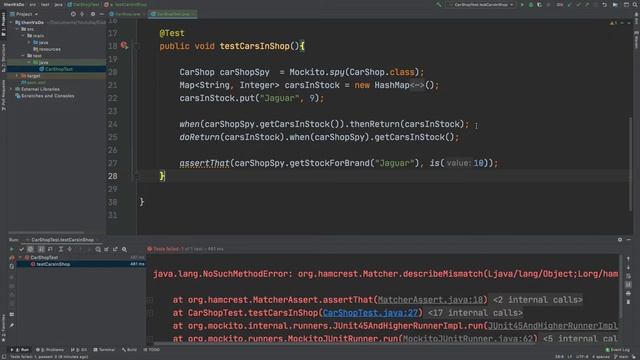The height and width of the screenshot is (360, 640).
Task: Select CarShopTest file in project tree
Action: click(56, 69)
